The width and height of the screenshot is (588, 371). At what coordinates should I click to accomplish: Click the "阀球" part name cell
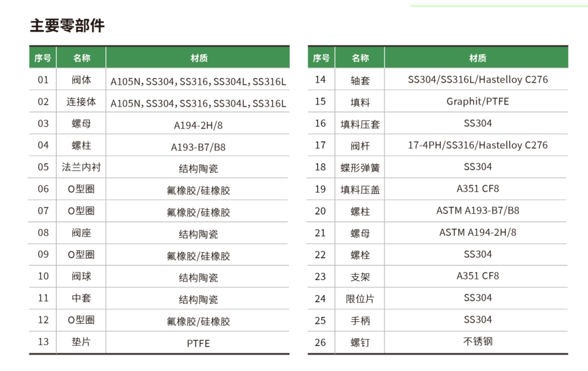pyautogui.click(x=81, y=277)
